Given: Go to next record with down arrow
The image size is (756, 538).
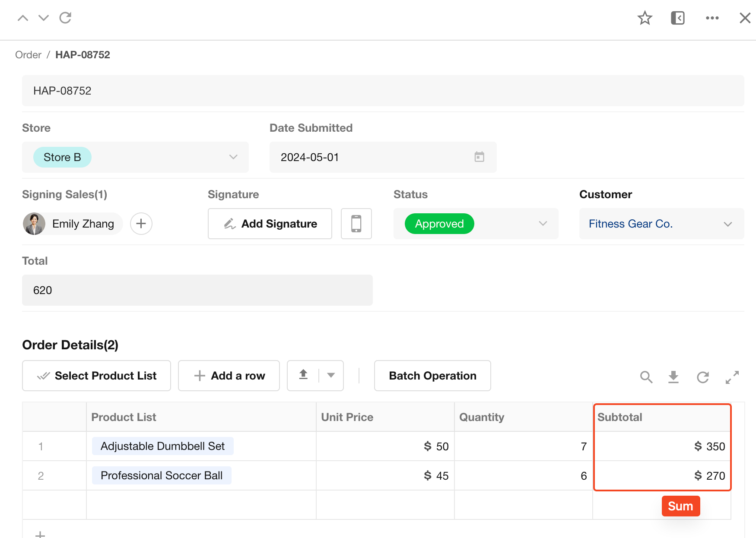Looking at the screenshot, I should point(44,18).
